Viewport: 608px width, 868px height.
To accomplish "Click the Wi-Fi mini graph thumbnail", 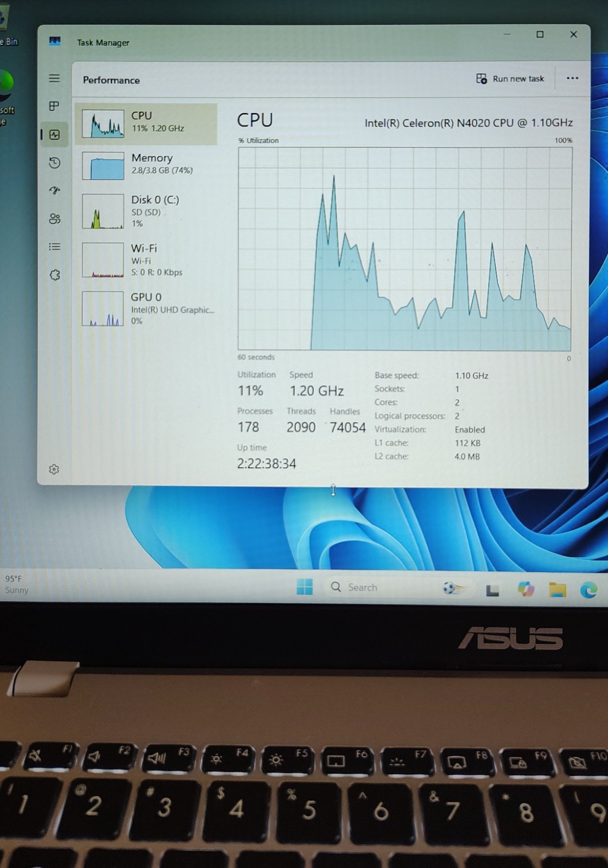I will point(103,260).
